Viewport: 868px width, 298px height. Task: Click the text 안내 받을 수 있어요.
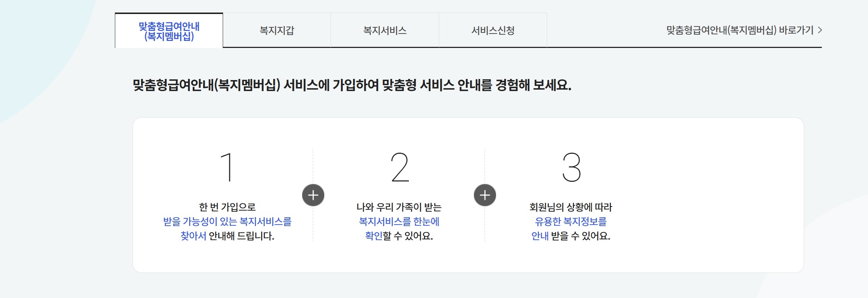(x=571, y=236)
